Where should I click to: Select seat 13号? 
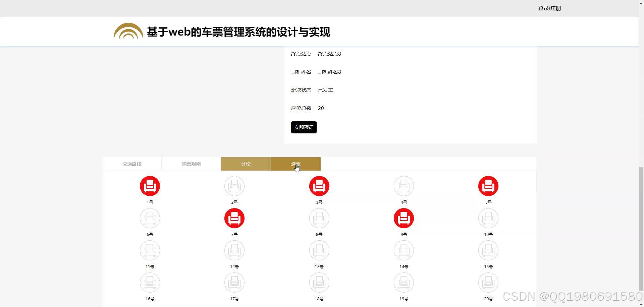coord(319,250)
